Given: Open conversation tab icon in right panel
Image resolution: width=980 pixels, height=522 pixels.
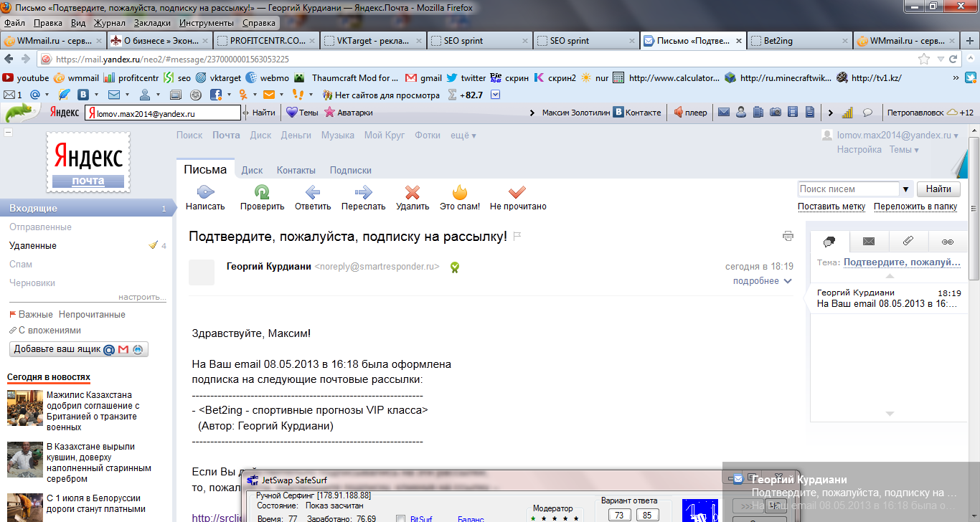Looking at the screenshot, I should (830, 242).
